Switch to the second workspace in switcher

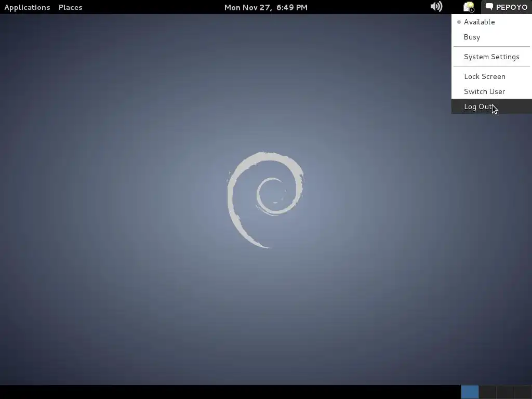487,392
